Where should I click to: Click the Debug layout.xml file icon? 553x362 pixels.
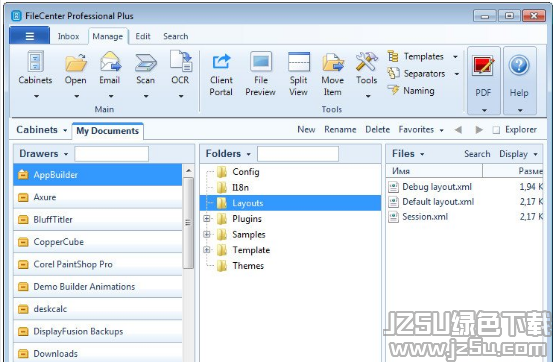(393, 187)
